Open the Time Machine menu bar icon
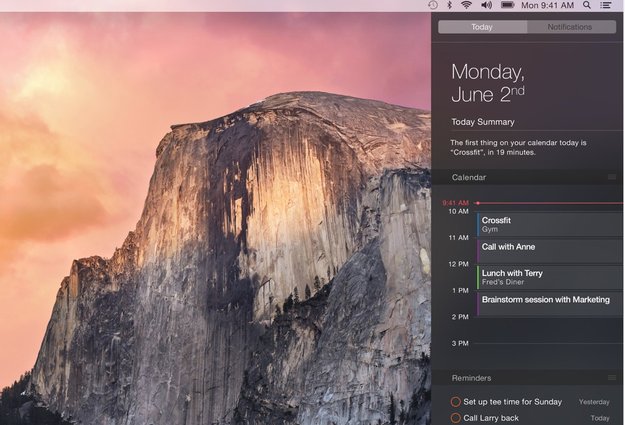Viewport: 625px width, 425px height. click(x=433, y=5)
